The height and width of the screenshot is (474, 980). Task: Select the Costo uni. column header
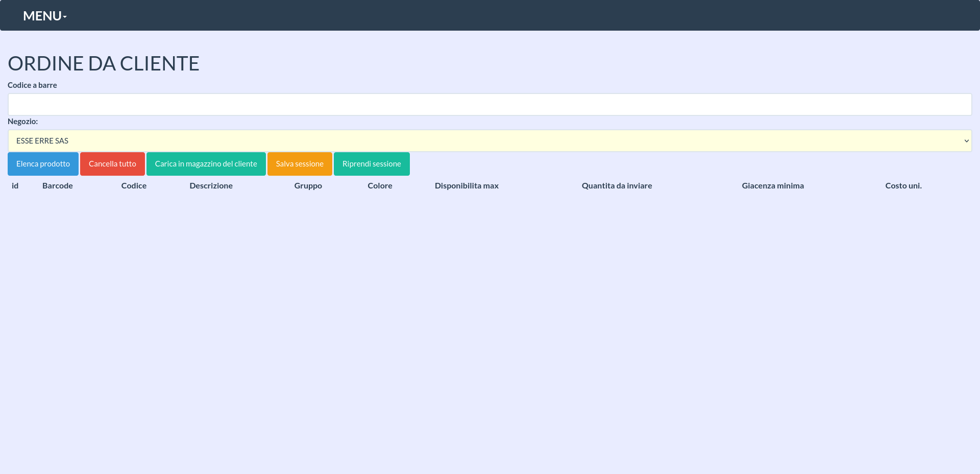903,186
